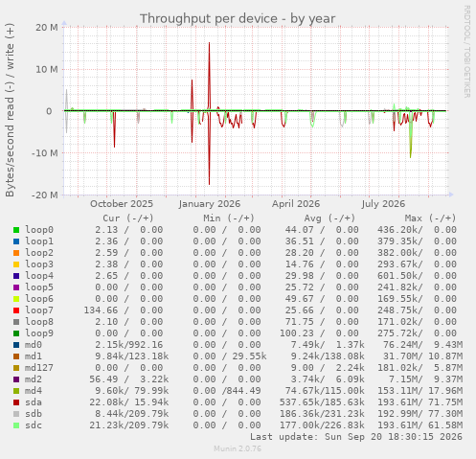This screenshot has height=459, width=476.
Task: Click the gray spike at graph's left edge
Action: point(66,111)
